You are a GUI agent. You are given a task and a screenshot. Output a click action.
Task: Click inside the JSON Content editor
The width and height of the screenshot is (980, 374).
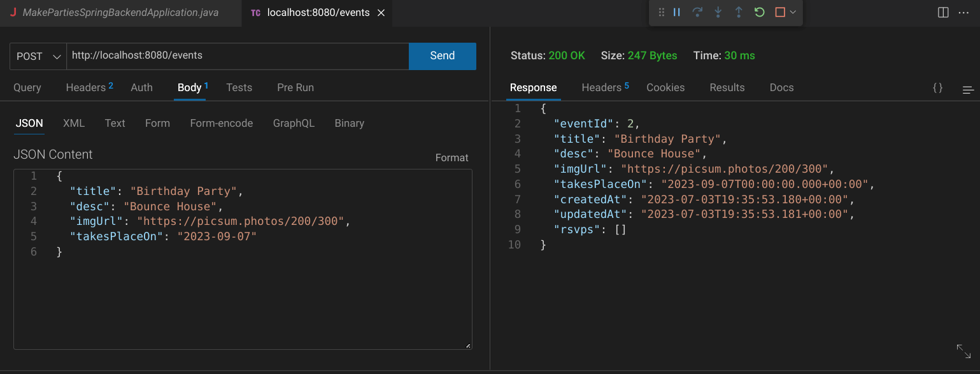point(243,259)
